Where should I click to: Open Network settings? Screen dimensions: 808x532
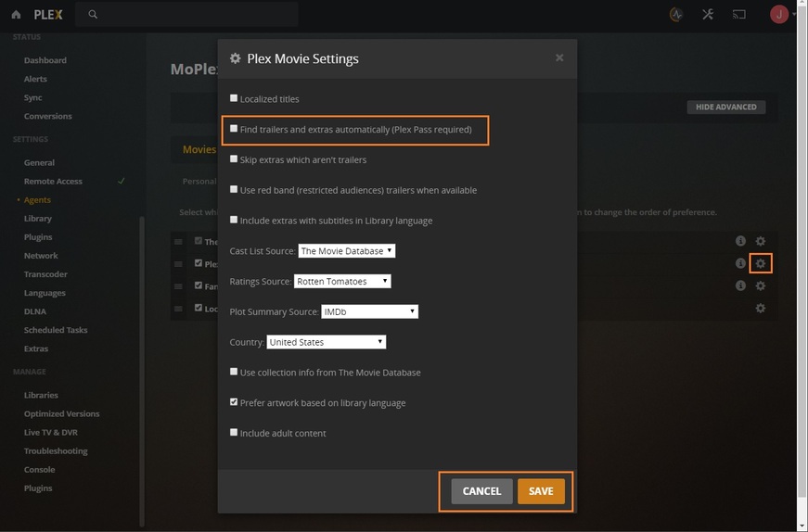[41, 256]
